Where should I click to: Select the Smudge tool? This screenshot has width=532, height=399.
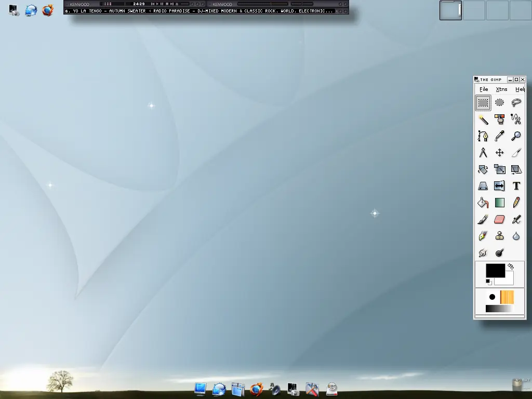(x=483, y=253)
